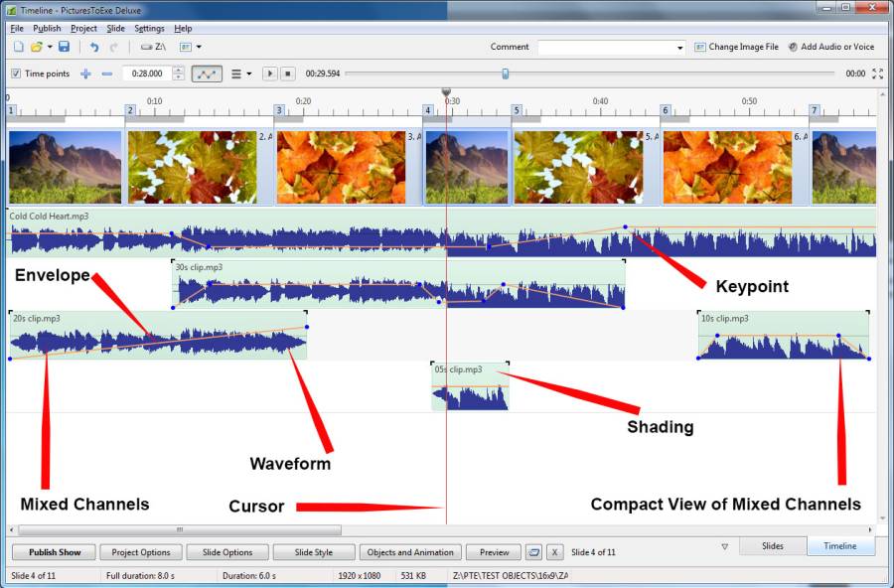The image size is (894, 588).
Task: Switch to the Slides tab
Action: pyautogui.click(x=772, y=546)
